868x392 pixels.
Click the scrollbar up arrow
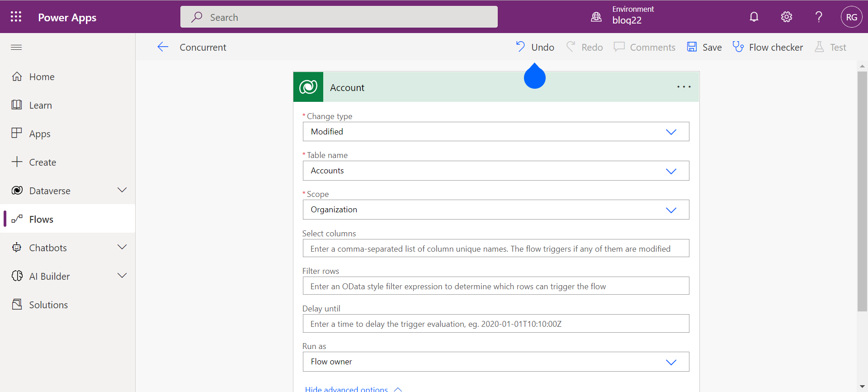point(862,66)
